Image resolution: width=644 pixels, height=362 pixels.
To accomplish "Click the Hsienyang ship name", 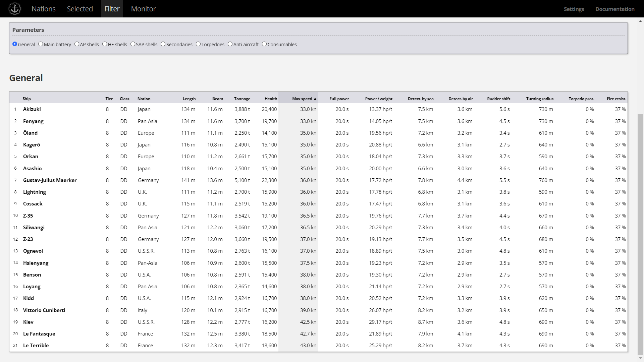I will coord(36,263).
